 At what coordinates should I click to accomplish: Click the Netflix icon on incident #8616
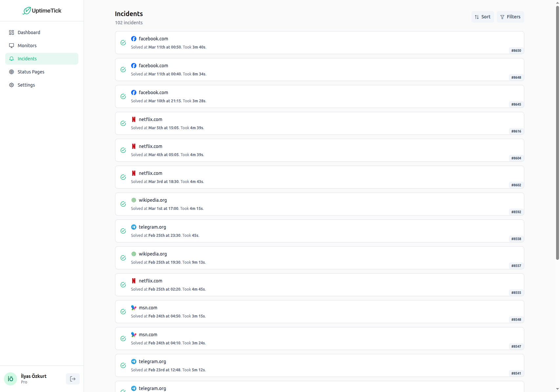pos(134,119)
